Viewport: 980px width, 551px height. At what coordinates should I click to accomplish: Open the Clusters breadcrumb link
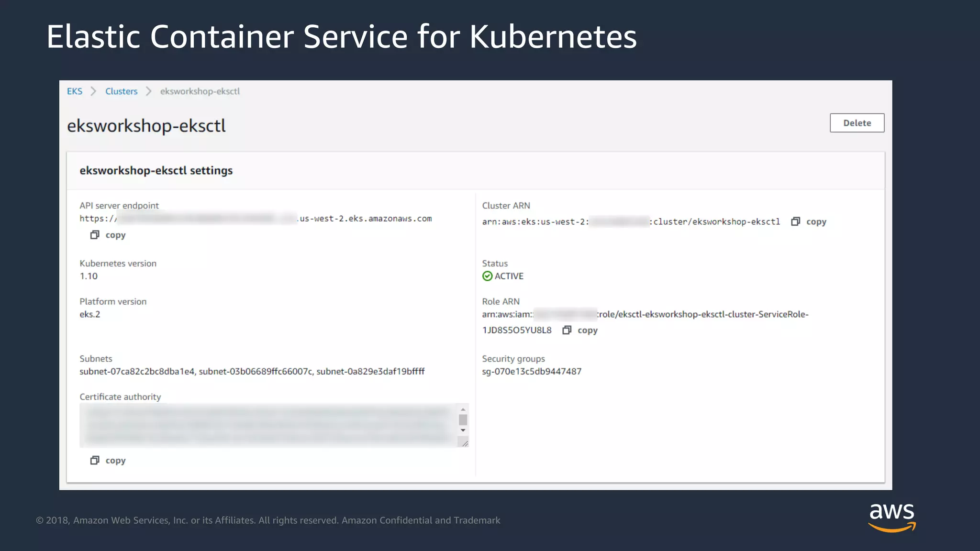tap(121, 91)
